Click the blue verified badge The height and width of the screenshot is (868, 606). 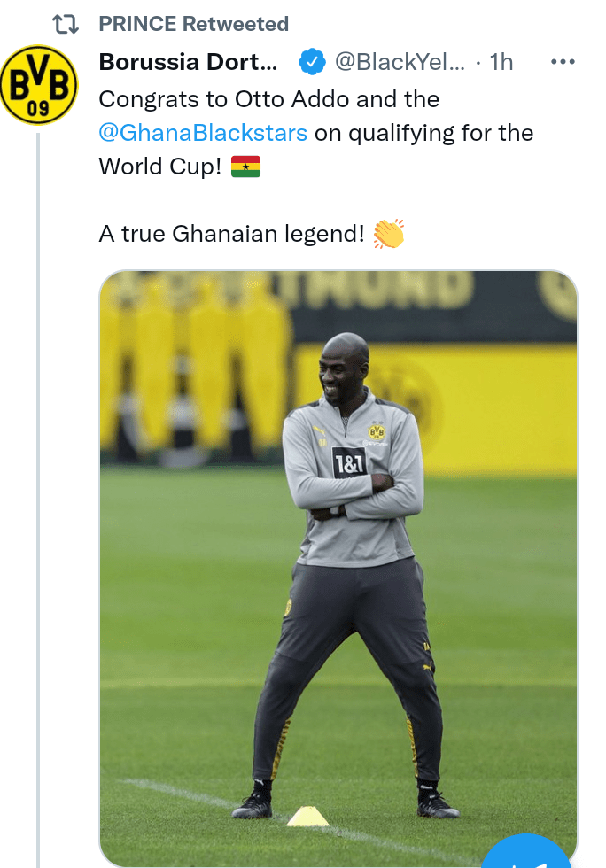(x=310, y=62)
